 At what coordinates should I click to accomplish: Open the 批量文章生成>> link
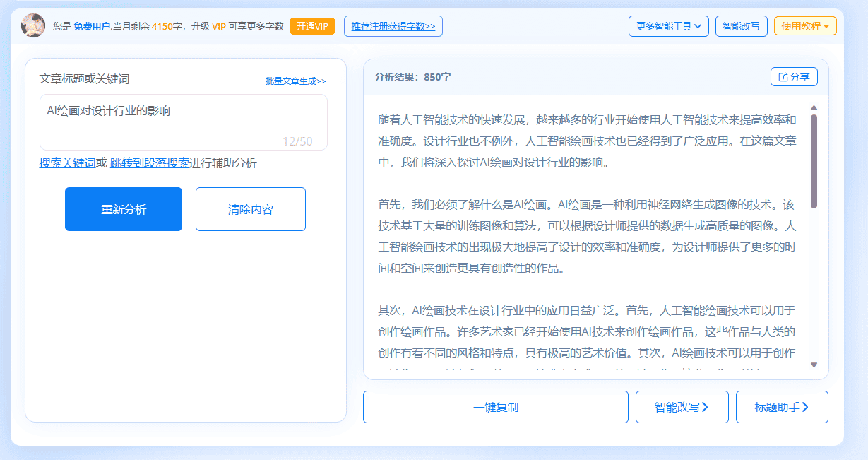pos(296,81)
